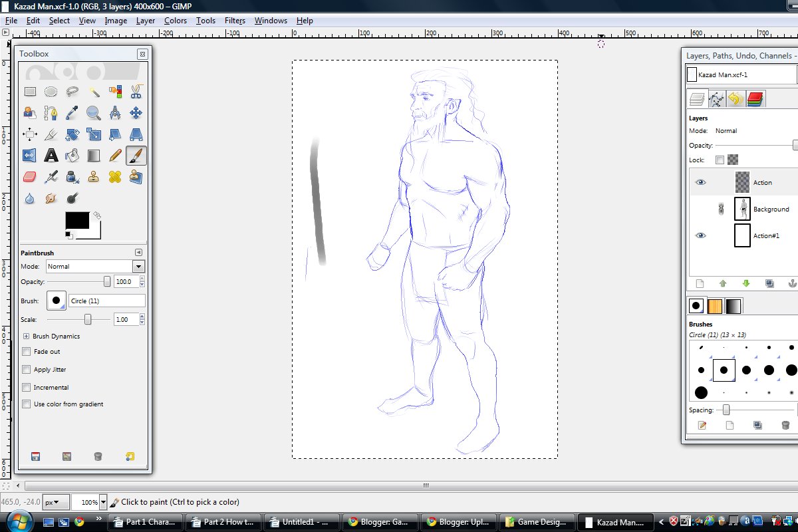The image size is (798, 532).
Task: Switch to the Patterns tab
Action: point(715,306)
